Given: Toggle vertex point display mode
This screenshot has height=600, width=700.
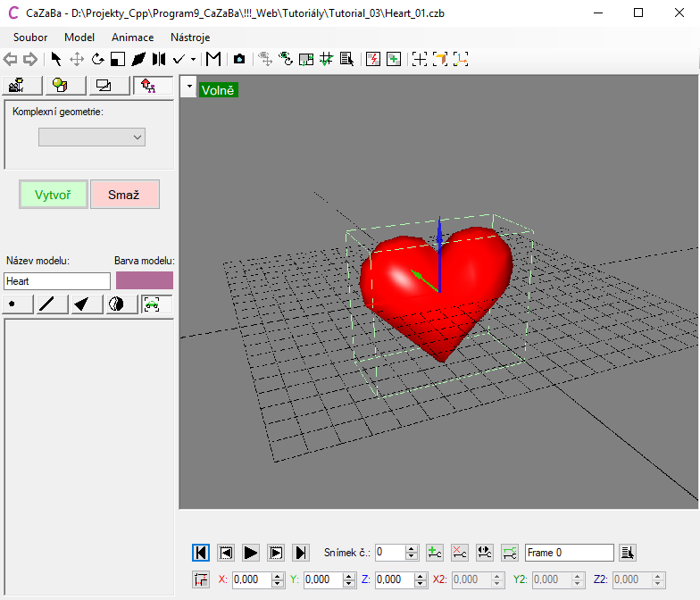Looking at the screenshot, I should [x=18, y=304].
